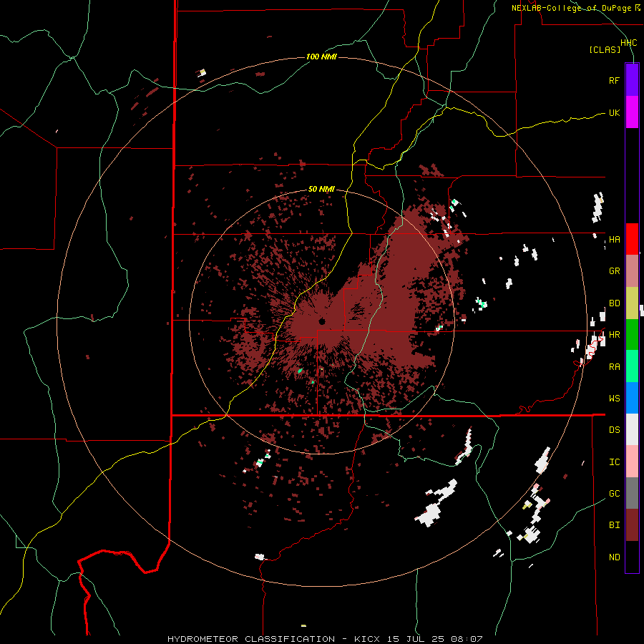The width and height of the screenshot is (644, 644).
Task: Select the gray GC legend swatch
Action: pyautogui.click(x=632, y=493)
